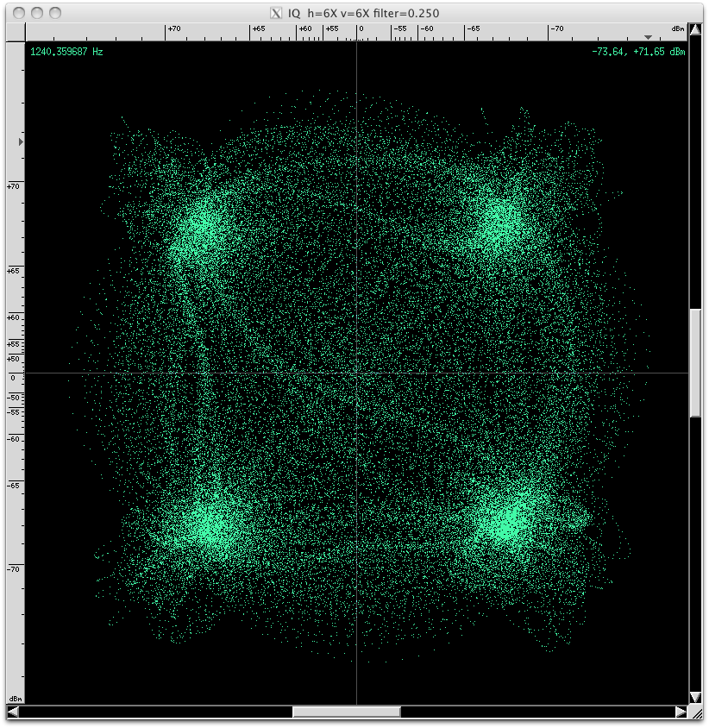This screenshot has width=709, height=728.
Task: Click the vertical scrollbar's up arrow
Action: 696,32
